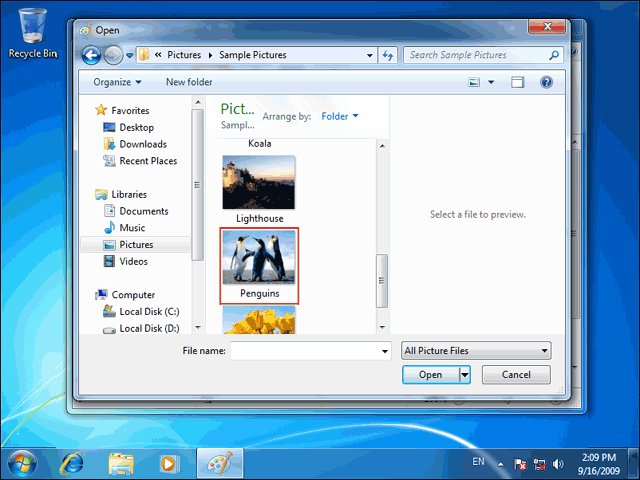Click Windows Media Player taskbar icon

coord(169,464)
